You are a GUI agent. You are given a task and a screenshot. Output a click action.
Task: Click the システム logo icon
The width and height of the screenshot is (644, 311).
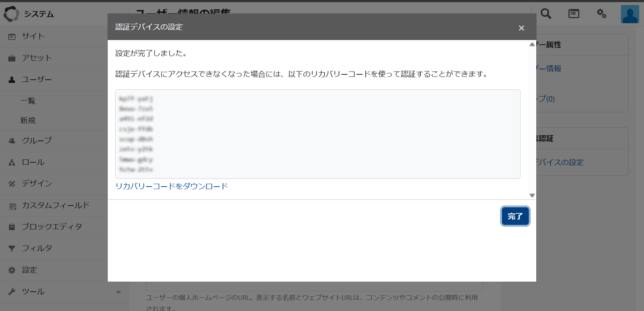click(11, 14)
